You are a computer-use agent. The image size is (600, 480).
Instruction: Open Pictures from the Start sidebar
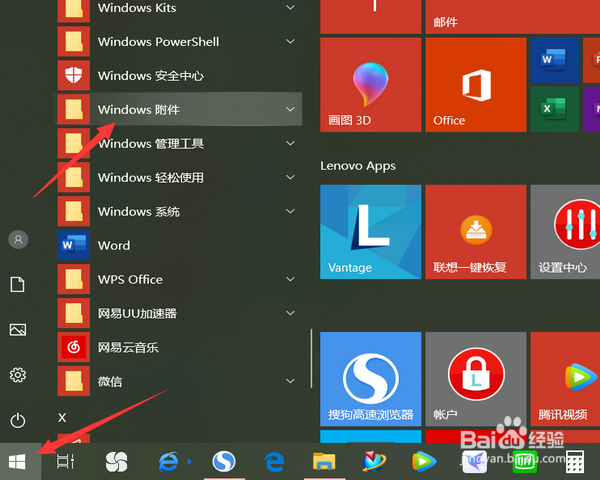(x=18, y=330)
